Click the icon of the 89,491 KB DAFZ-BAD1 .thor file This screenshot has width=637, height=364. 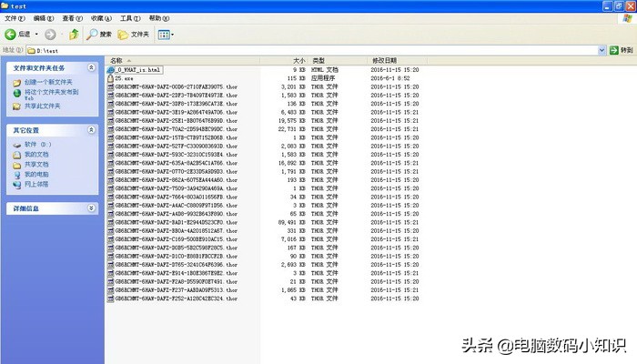click(x=110, y=222)
